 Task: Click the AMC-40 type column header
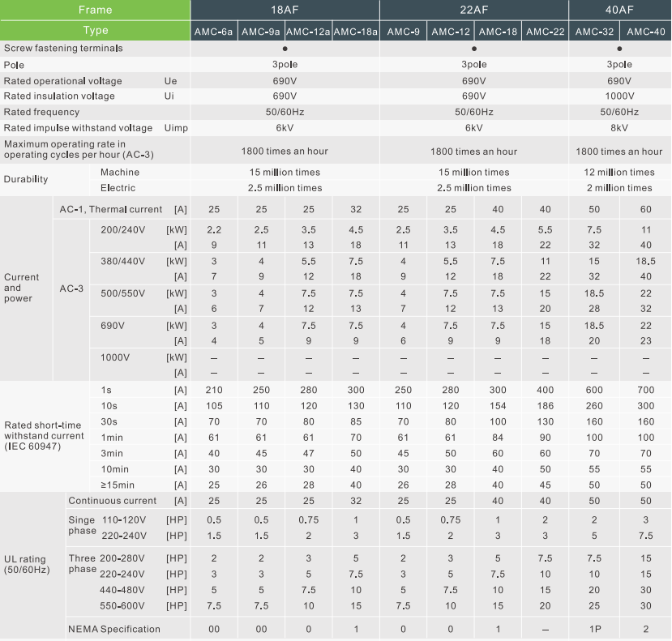pos(646,32)
